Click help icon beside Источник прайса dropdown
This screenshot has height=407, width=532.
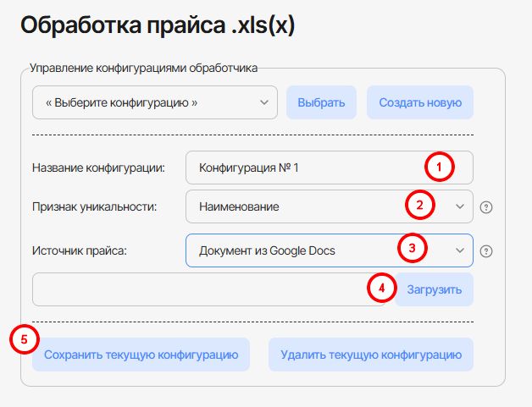485,250
